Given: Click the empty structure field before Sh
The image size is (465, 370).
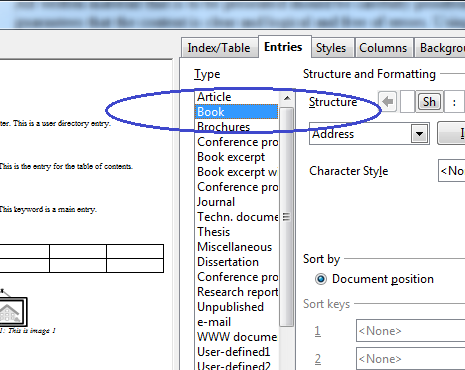Looking at the screenshot, I should click(x=407, y=102).
